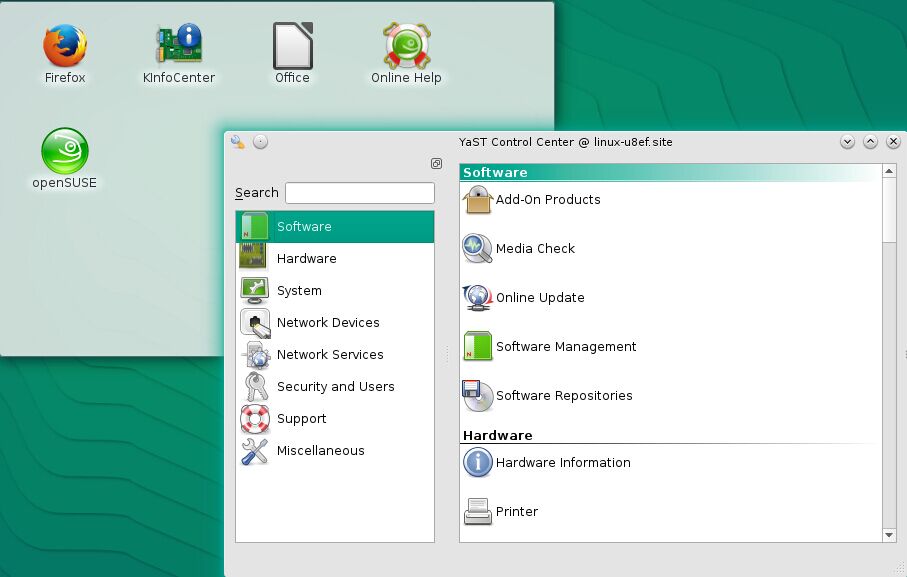Image resolution: width=907 pixels, height=577 pixels.
Task: Select the Software category label
Action: pos(304,227)
